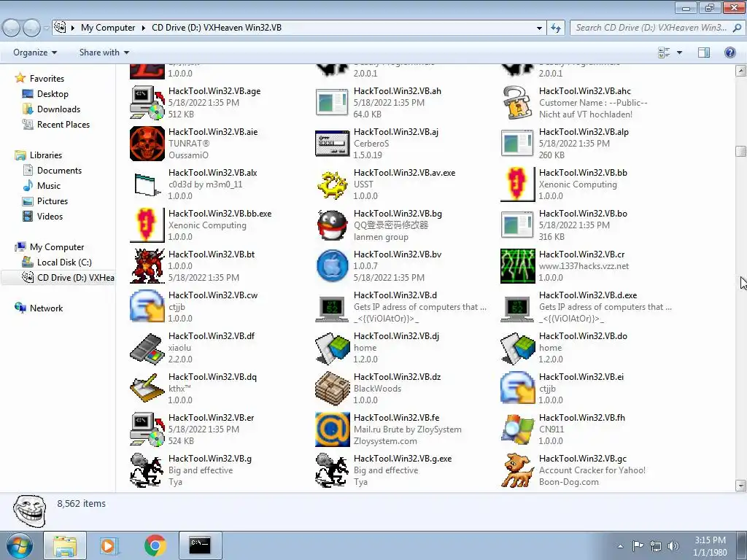Image resolution: width=747 pixels, height=560 pixels.
Task: Toggle the preview pane button
Action: [704, 52]
